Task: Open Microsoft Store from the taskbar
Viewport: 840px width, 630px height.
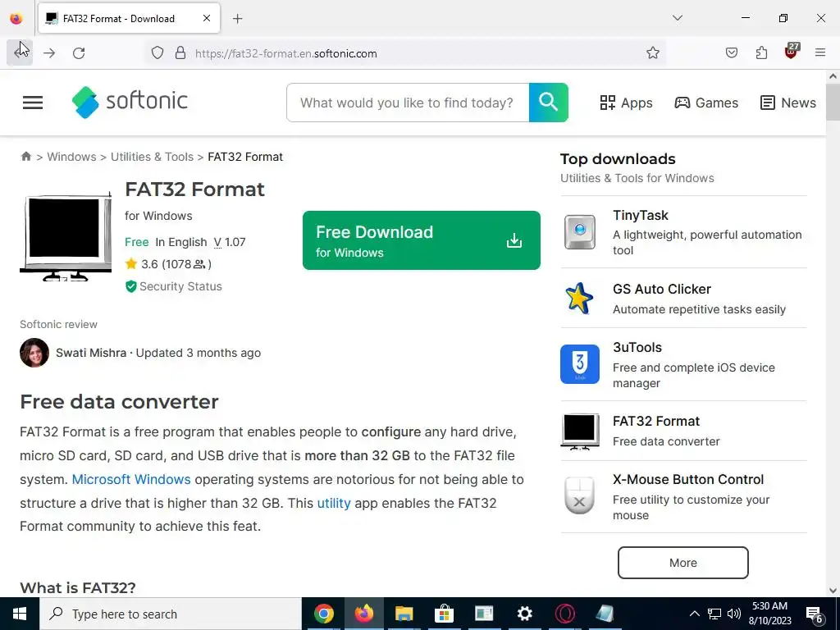Action: [x=444, y=614]
